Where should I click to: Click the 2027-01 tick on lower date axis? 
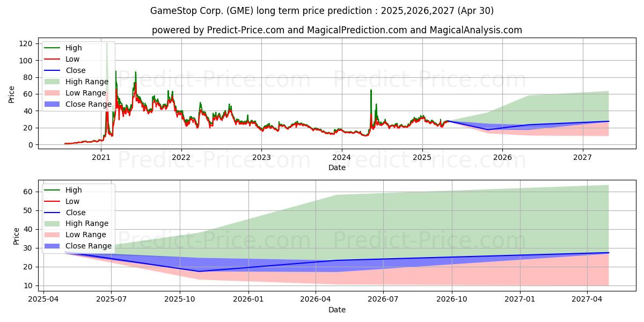520,299
